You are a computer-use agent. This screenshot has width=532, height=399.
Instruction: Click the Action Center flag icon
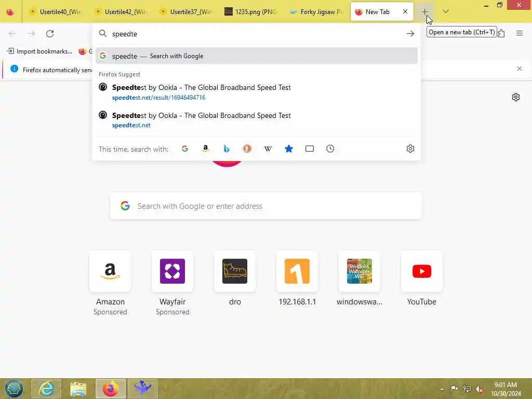(x=454, y=389)
